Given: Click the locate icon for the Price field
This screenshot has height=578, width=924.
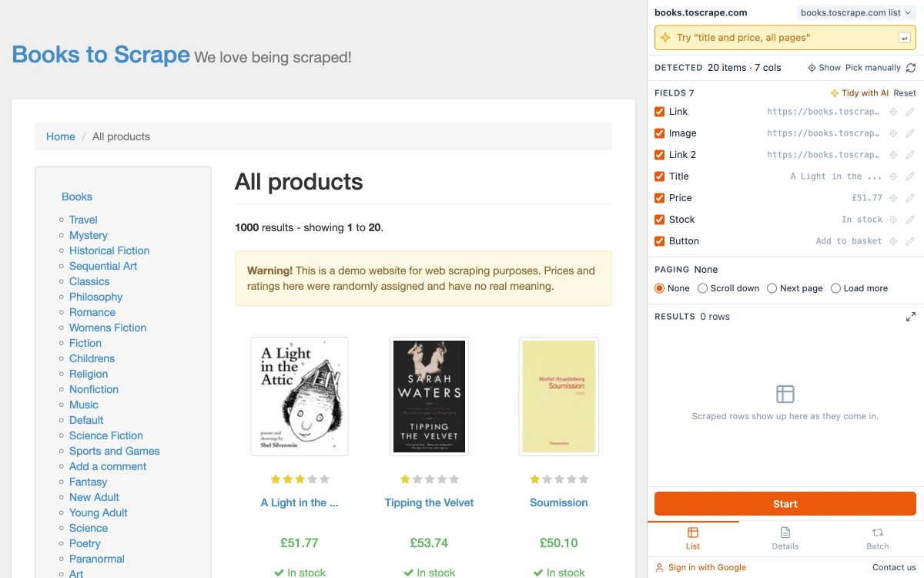Looking at the screenshot, I should tap(893, 198).
